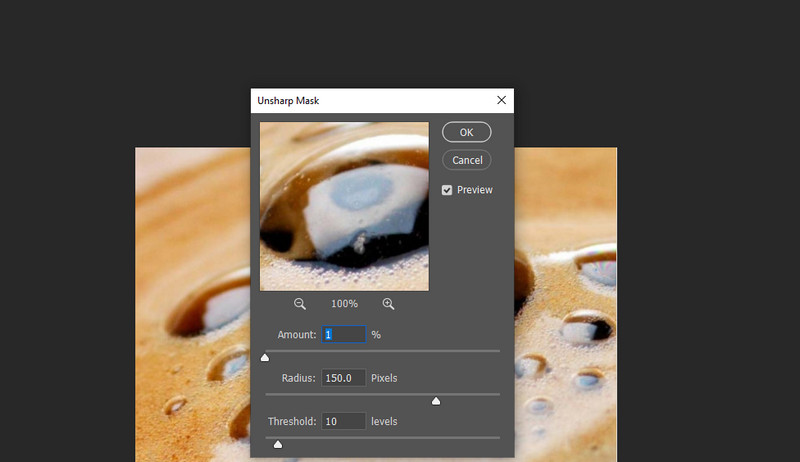Click the Threshold label text
The height and width of the screenshot is (462, 800).
(x=291, y=422)
